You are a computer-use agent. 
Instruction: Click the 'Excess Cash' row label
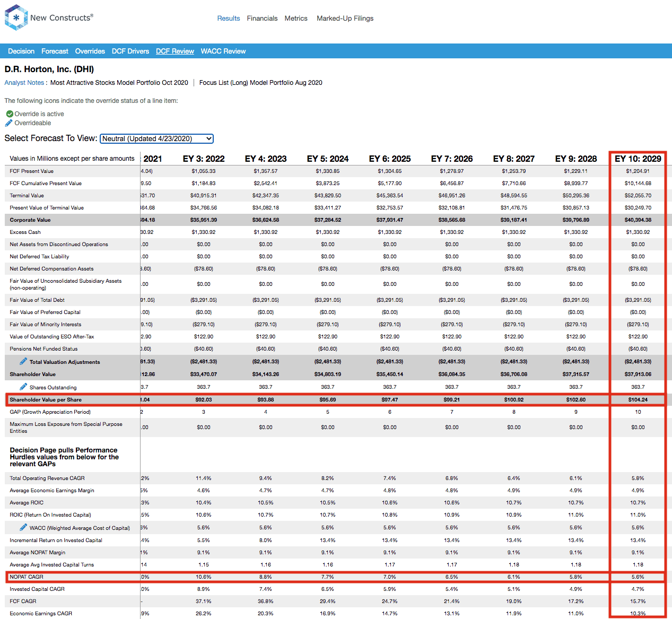click(x=25, y=232)
